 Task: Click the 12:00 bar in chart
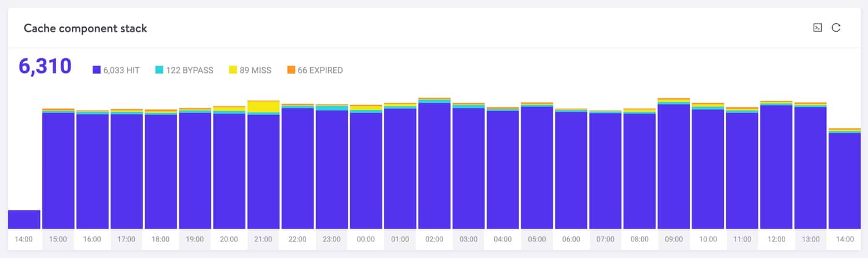[x=776, y=168]
